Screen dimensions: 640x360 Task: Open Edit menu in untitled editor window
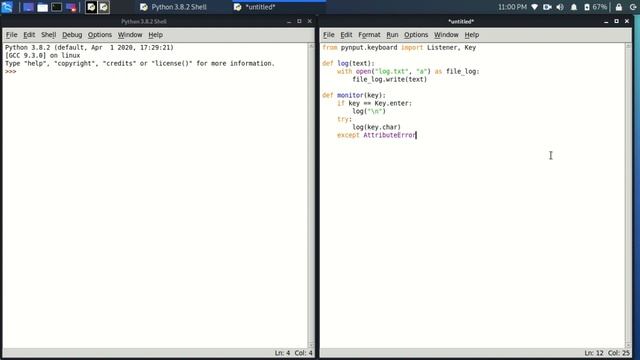click(346, 35)
